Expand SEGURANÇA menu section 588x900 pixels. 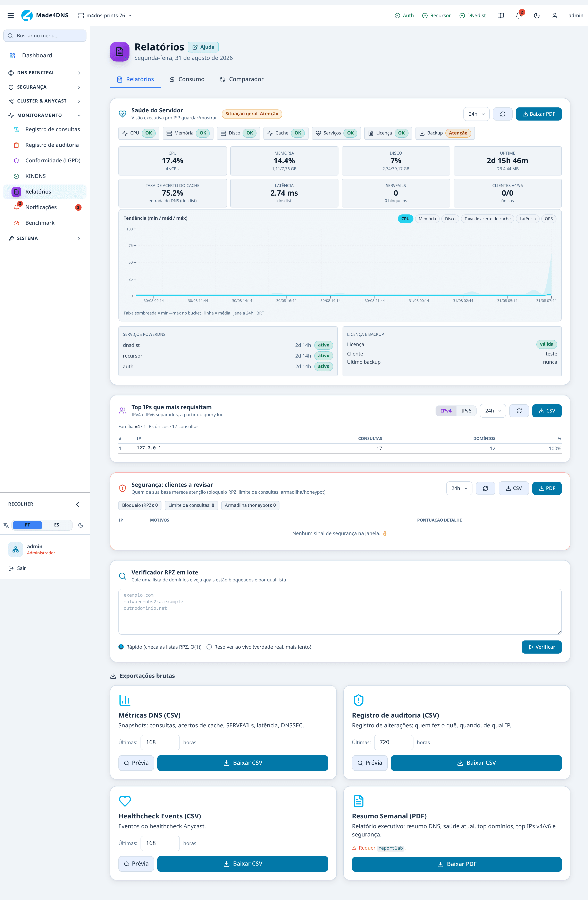45,87
